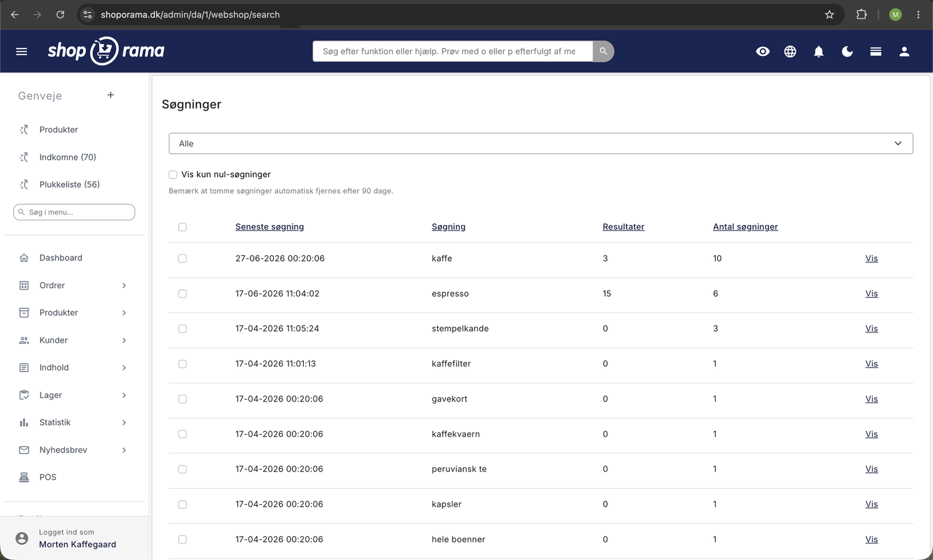Click the 27-06-2026 00:20:06 timestamp

280,258
